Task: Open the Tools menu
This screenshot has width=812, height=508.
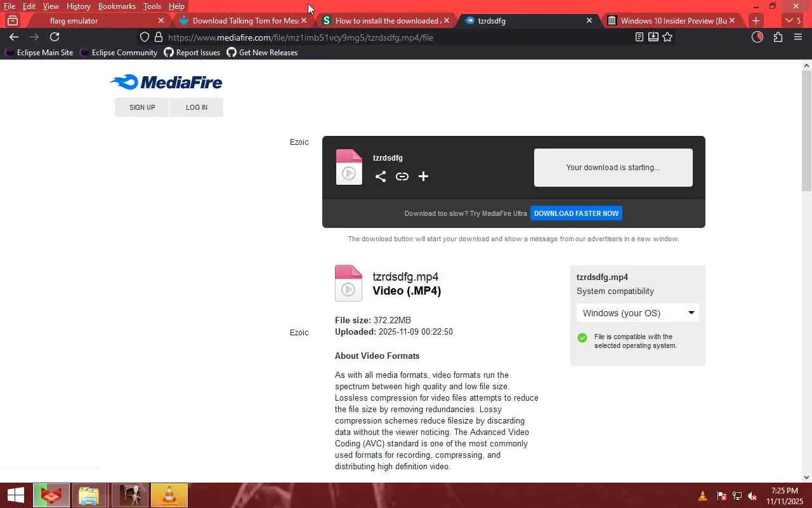Action: 152,6
